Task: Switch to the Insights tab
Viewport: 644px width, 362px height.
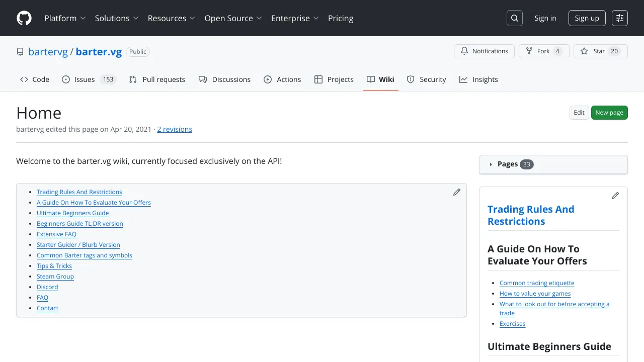Action: point(478,79)
